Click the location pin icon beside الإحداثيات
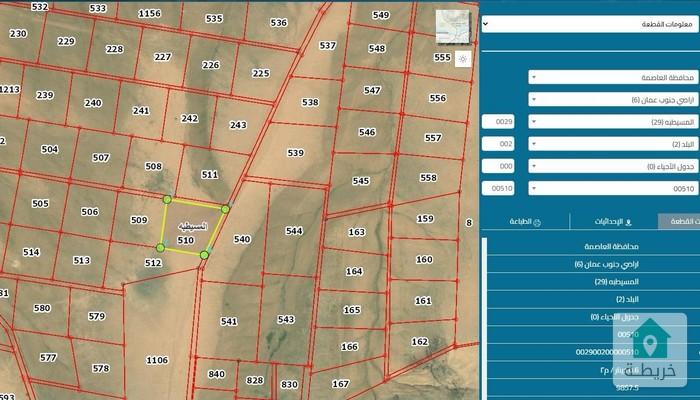 tap(629, 222)
